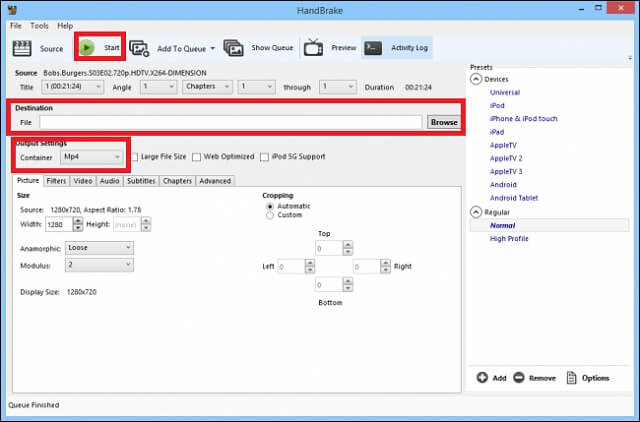Select Automatic cropping radio button
This screenshot has height=422, width=640.
click(270, 207)
